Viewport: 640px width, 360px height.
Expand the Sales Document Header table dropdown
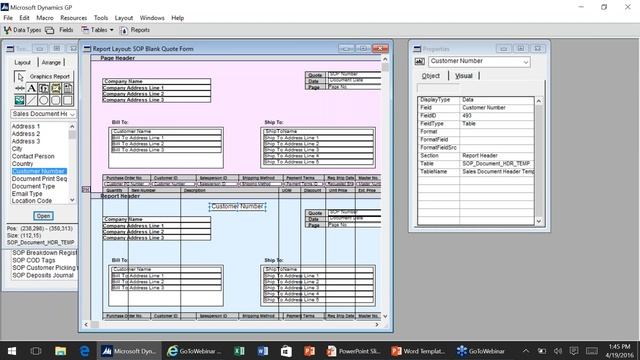coord(72,114)
